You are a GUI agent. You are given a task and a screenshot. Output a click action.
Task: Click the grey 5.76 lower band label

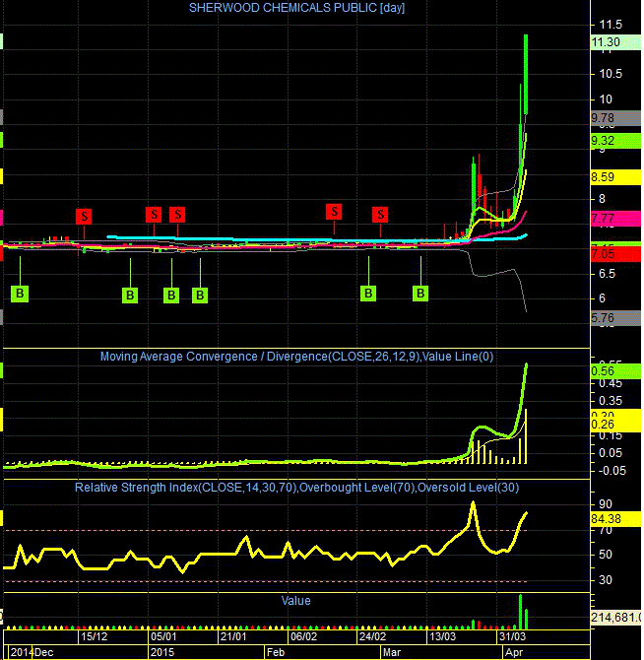[615, 318]
